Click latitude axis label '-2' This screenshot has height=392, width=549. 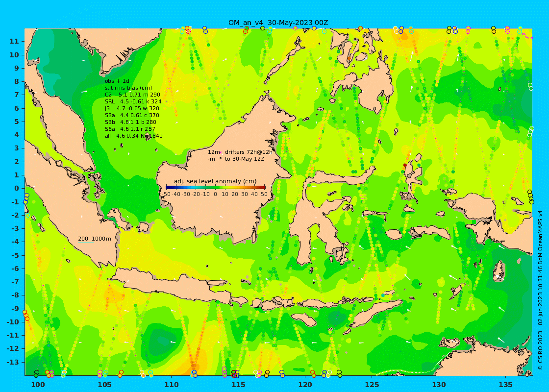tap(15, 215)
